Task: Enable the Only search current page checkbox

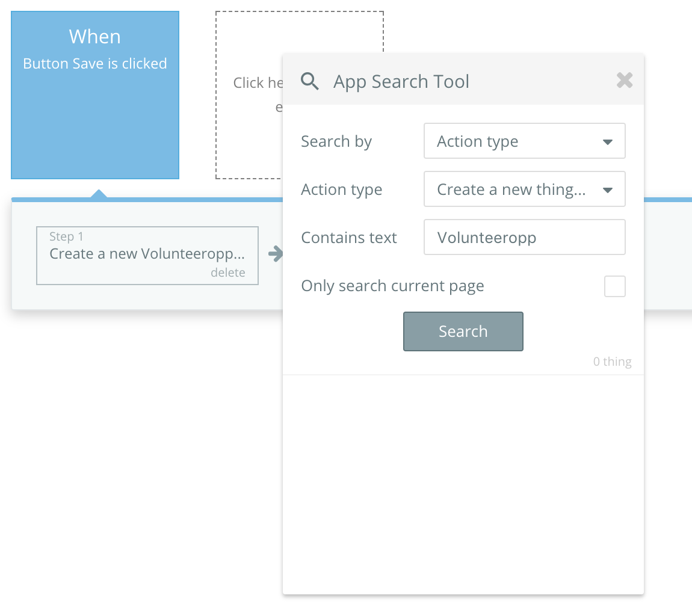Action: tap(614, 286)
